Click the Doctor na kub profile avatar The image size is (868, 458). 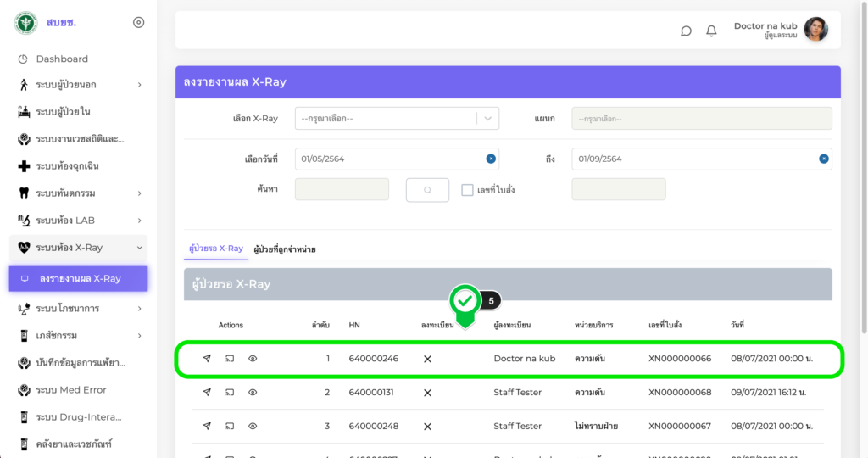pyautogui.click(x=815, y=30)
